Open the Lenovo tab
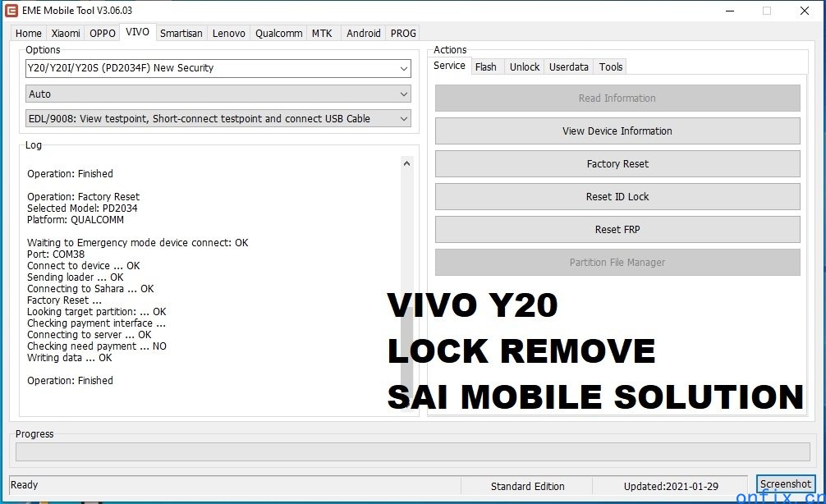Screen dimensions: 826x504 (x=228, y=33)
